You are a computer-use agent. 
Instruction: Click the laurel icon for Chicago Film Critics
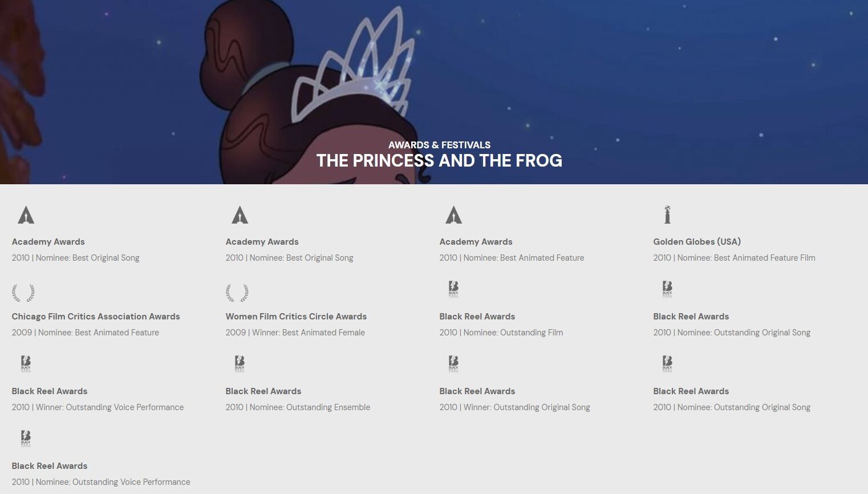[23, 293]
